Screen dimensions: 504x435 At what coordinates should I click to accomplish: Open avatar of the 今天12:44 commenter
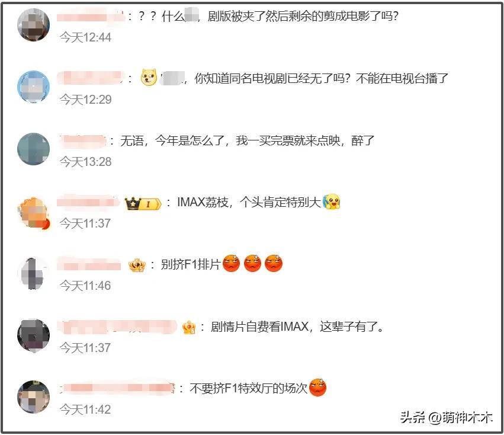33,25
